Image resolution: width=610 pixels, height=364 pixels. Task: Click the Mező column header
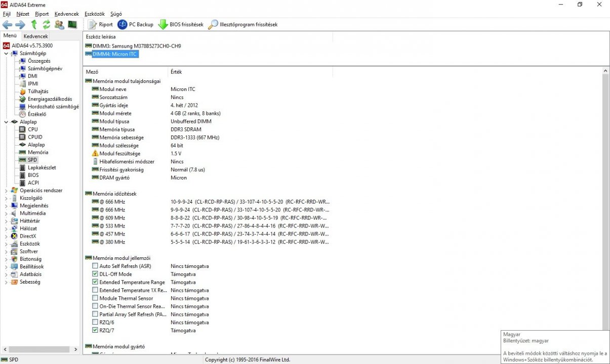(125, 72)
